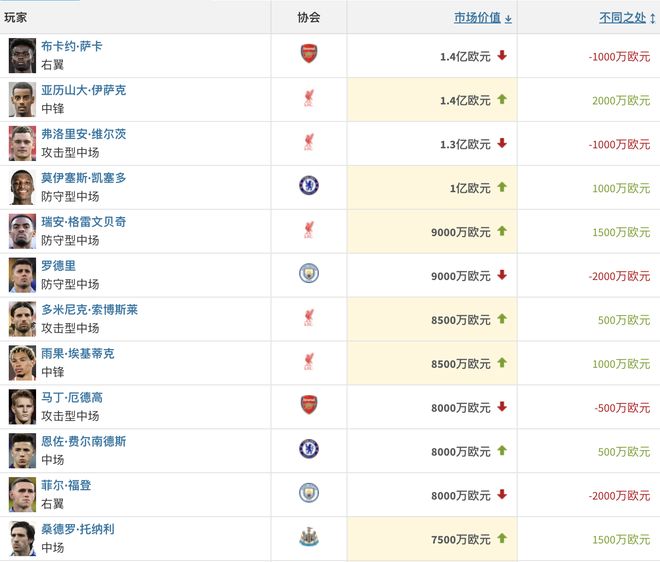
Task: Click the green up arrow beside 伊萨克's 1.4亿欧元
Action: (x=502, y=99)
